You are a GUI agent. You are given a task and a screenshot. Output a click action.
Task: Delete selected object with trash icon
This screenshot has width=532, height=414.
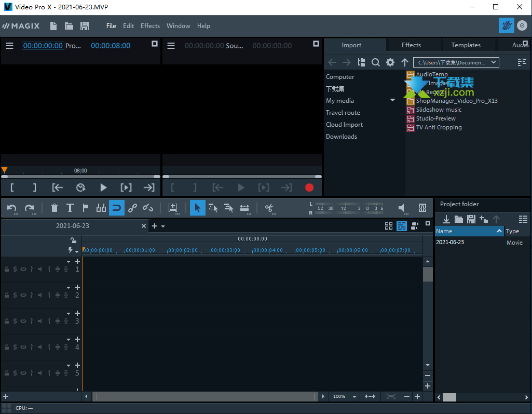[x=54, y=208]
